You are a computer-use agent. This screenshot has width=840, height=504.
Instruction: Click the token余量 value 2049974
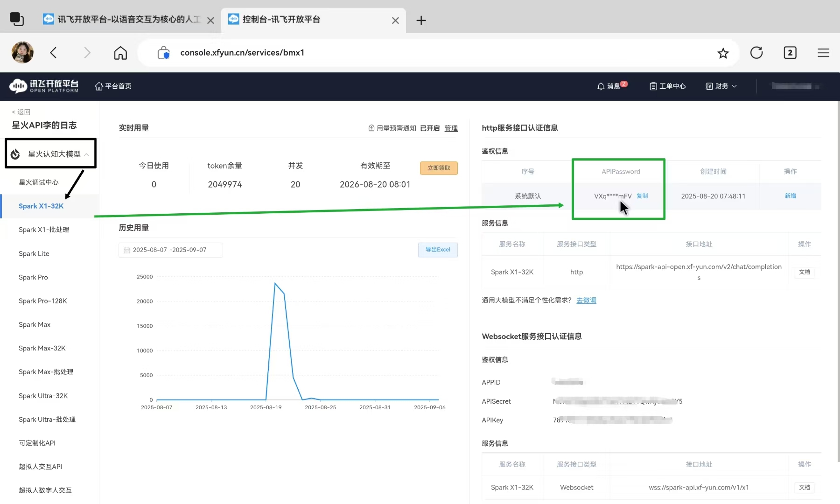coord(225,185)
